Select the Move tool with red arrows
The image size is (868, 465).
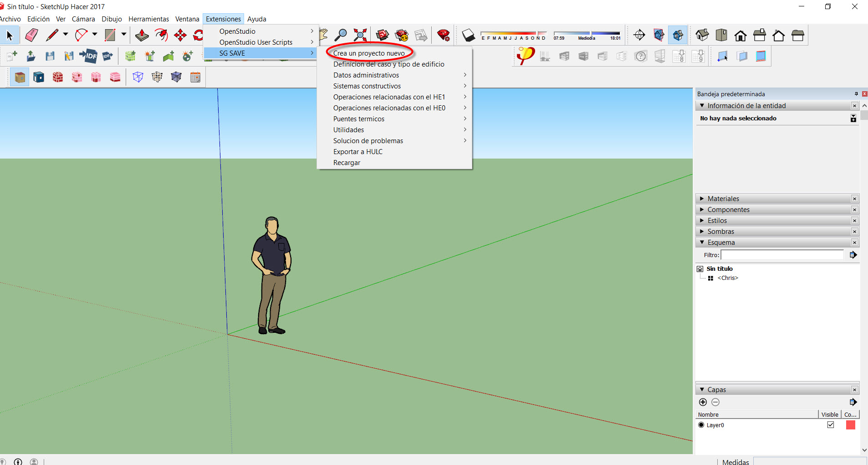180,35
